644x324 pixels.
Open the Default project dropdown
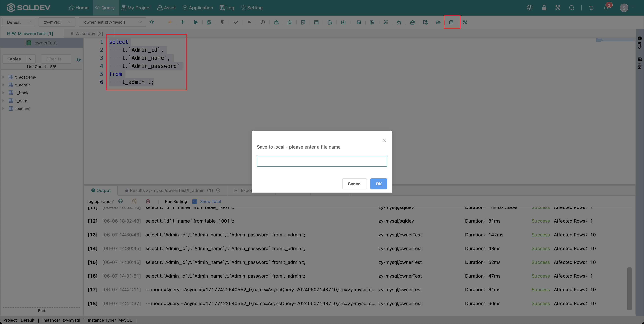[18, 22]
